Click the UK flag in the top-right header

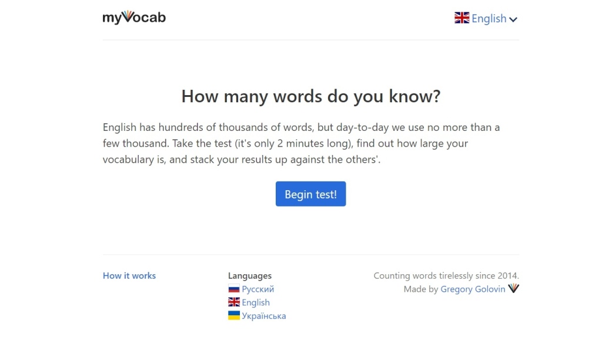(x=461, y=18)
